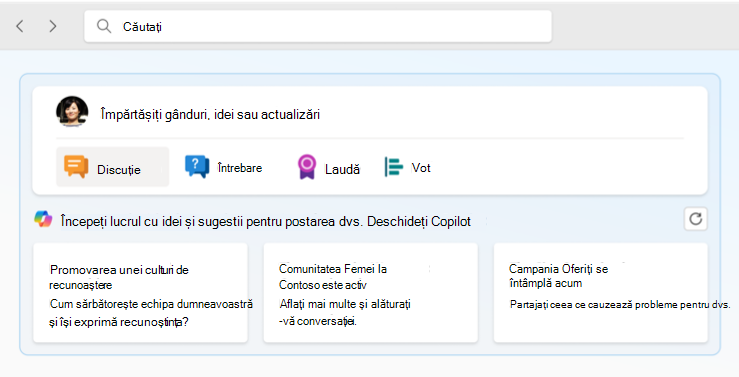The width and height of the screenshot is (739, 377).
Task: Choose the Discuție post type
Action: (x=113, y=167)
